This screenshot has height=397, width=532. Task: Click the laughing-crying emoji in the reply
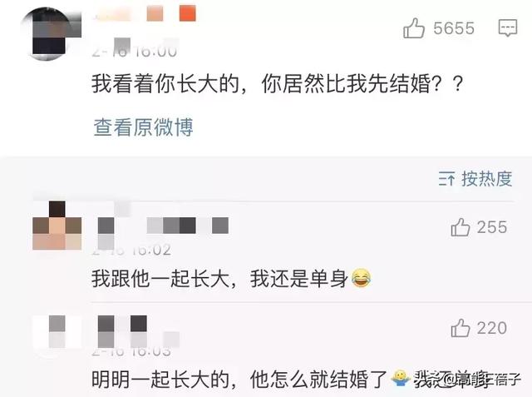click(x=361, y=279)
